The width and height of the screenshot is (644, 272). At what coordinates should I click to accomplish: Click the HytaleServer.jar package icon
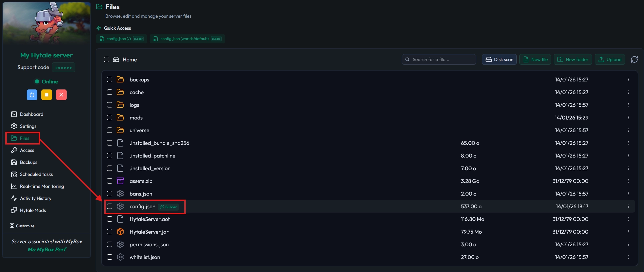(x=120, y=232)
